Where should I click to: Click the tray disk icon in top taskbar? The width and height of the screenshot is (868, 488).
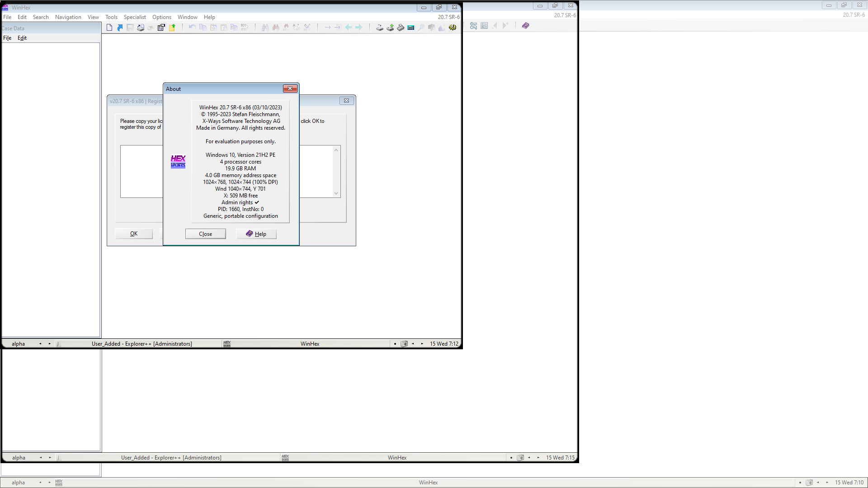[405, 344]
